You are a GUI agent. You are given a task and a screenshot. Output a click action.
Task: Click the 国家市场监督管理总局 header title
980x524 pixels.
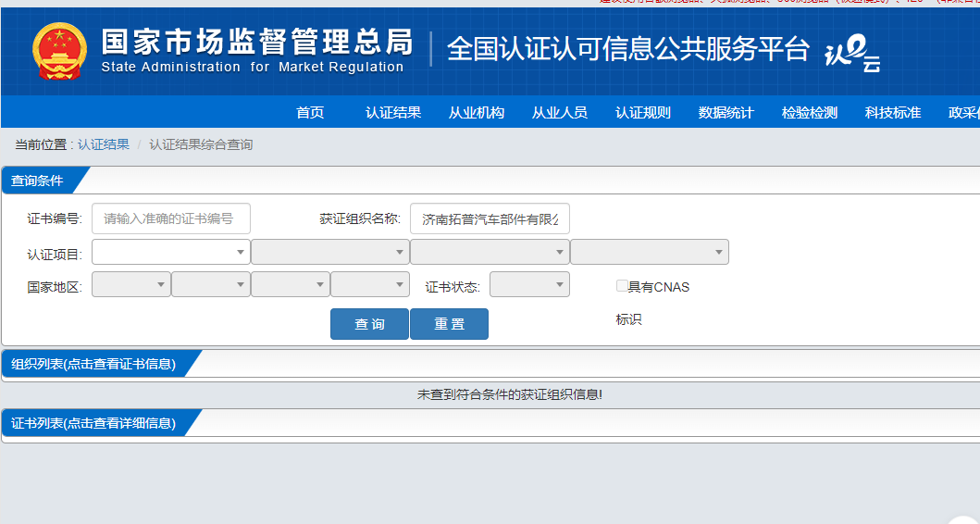click(257, 43)
